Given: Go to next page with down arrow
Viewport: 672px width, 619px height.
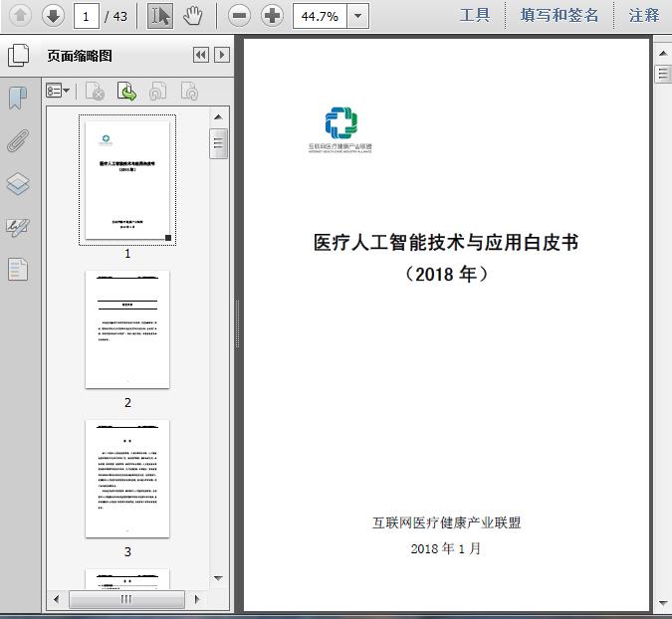Looking at the screenshot, I should 53,16.
